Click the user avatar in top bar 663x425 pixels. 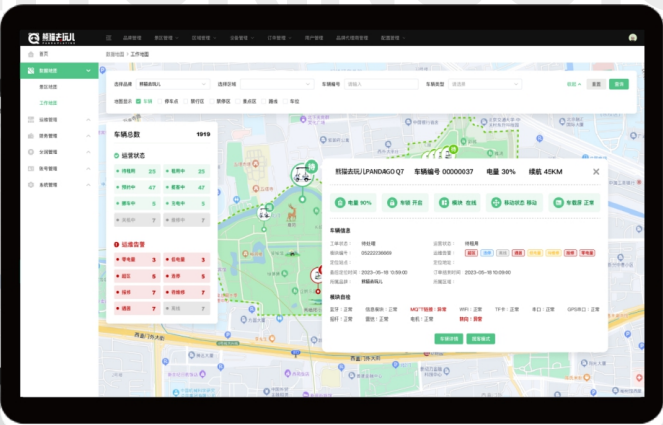[633, 37]
